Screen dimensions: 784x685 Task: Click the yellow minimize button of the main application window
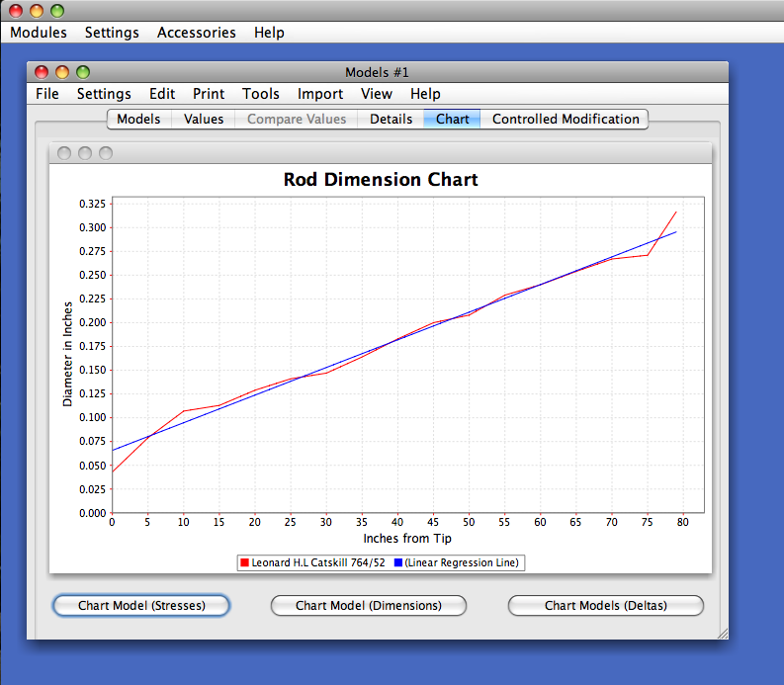point(37,11)
